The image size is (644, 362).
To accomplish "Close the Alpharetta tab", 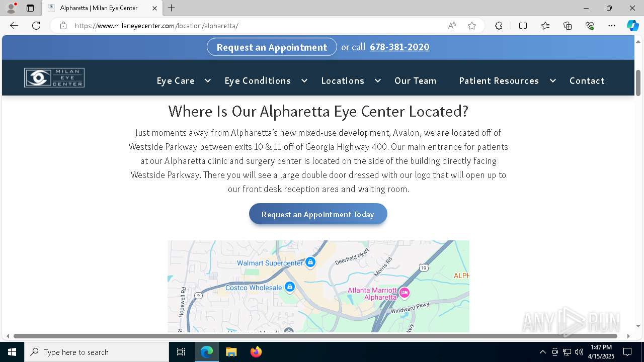I will click(155, 8).
